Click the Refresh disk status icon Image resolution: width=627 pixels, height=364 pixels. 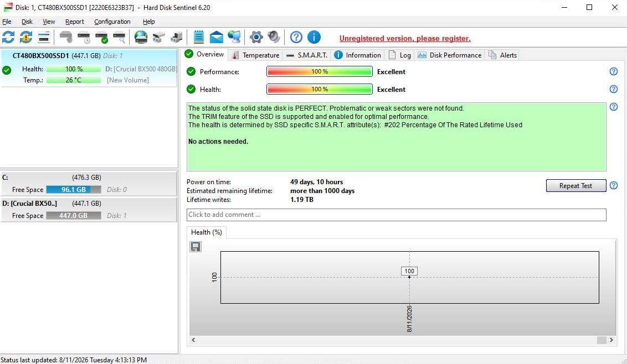coord(8,37)
